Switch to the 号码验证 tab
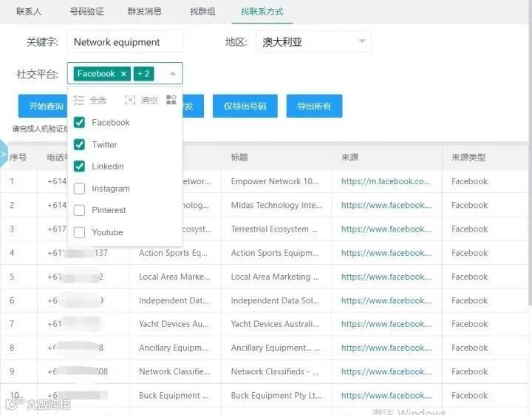Viewport: 532px width, 415px height. pos(86,12)
